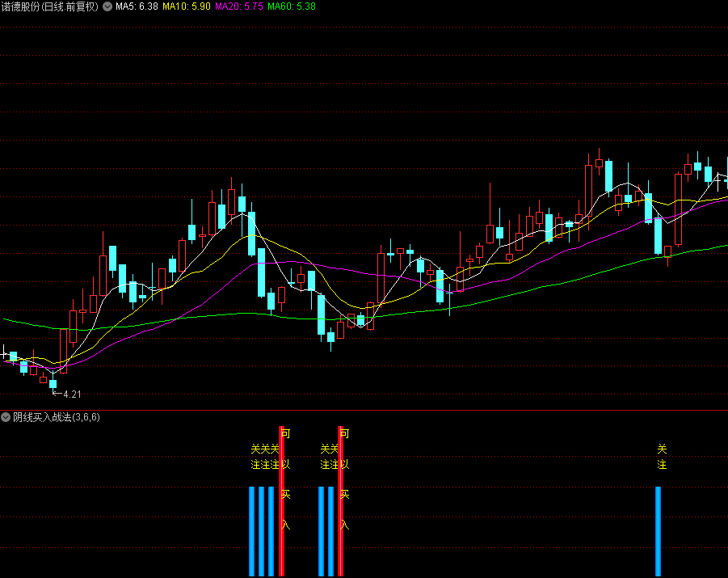Click the 4.21 lowest price annotation
The image size is (728, 578).
point(72,394)
